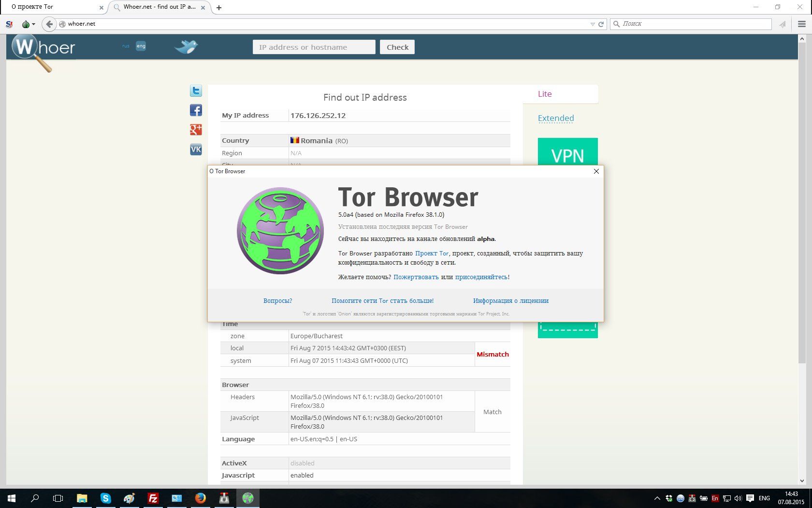Open the Windows Start menu
Image resolution: width=812 pixels, height=508 pixels.
point(12,498)
